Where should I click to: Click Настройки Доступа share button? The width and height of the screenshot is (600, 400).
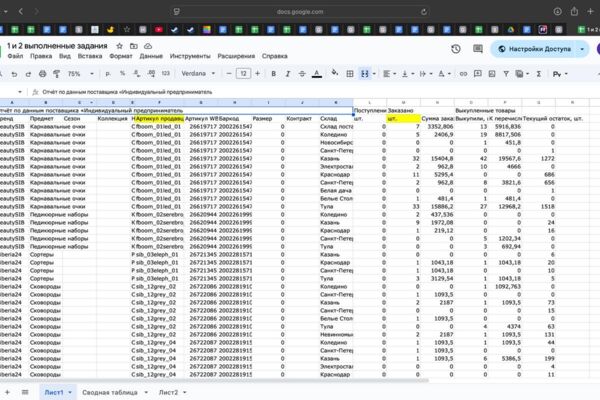[535, 49]
